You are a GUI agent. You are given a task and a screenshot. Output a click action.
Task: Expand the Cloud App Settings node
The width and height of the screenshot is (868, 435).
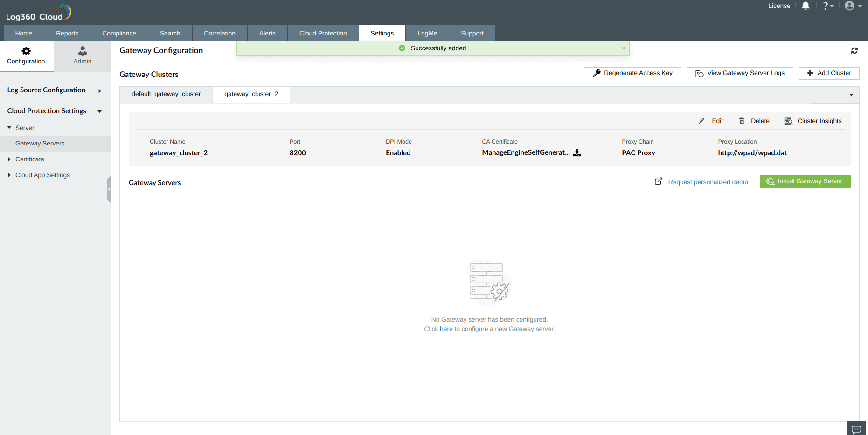click(9, 175)
